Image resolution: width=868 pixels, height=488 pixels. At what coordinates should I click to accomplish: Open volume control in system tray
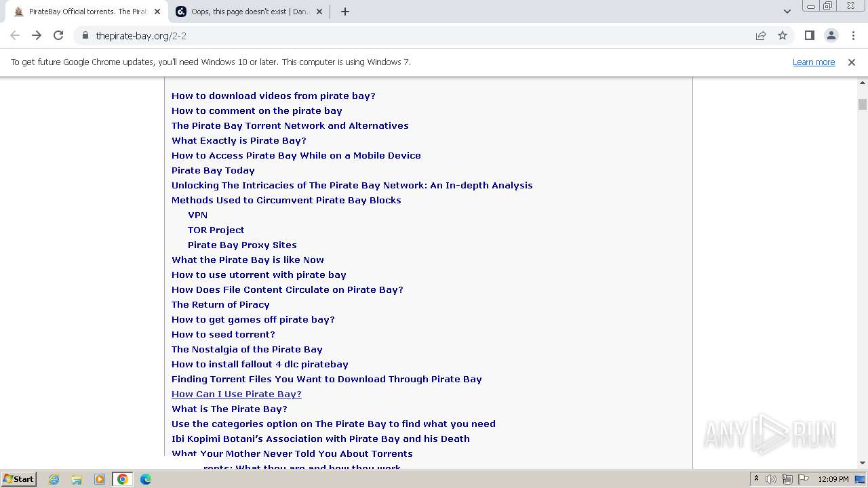771,479
